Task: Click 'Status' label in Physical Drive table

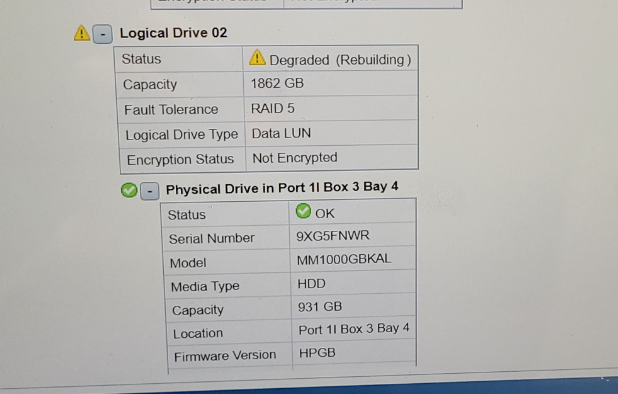Action: [186, 215]
